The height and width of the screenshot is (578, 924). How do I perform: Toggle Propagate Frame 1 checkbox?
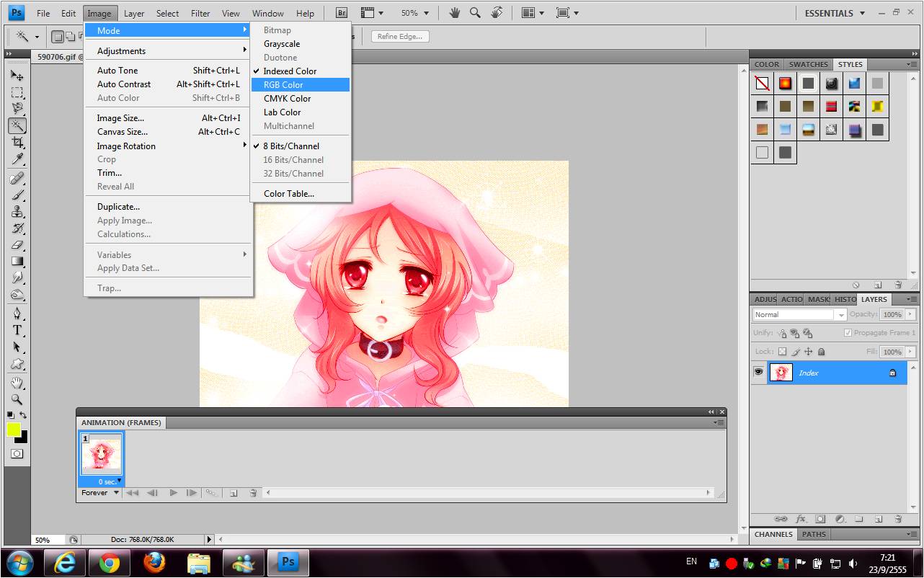[848, 333]
